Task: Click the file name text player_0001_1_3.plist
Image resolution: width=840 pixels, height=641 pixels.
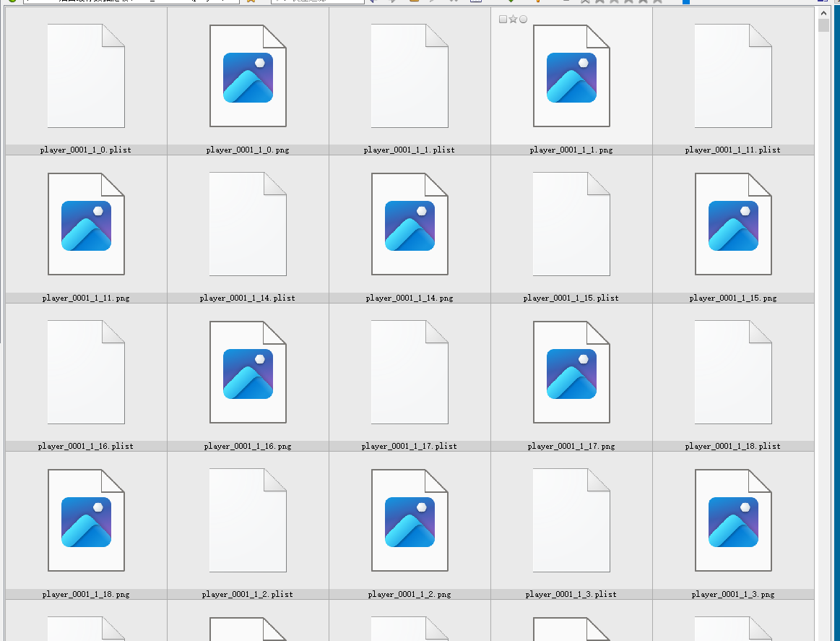Action: point(571,594)
